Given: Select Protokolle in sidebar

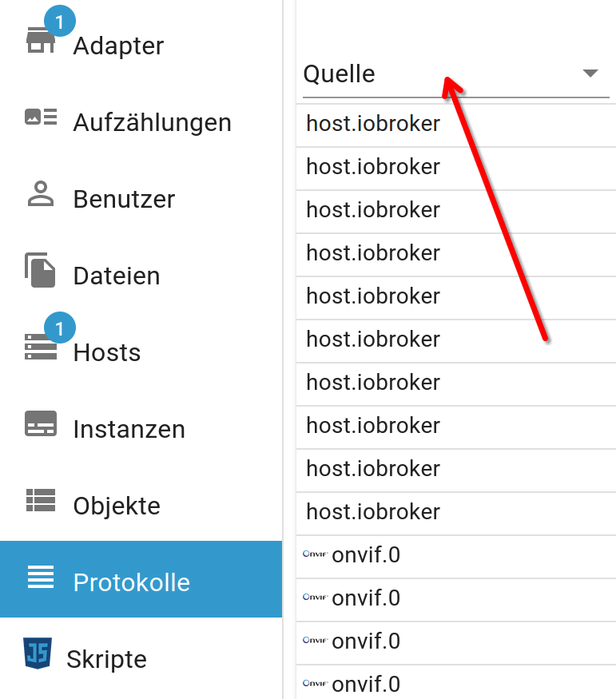Looking at the screenshot, I should (141, 579).
